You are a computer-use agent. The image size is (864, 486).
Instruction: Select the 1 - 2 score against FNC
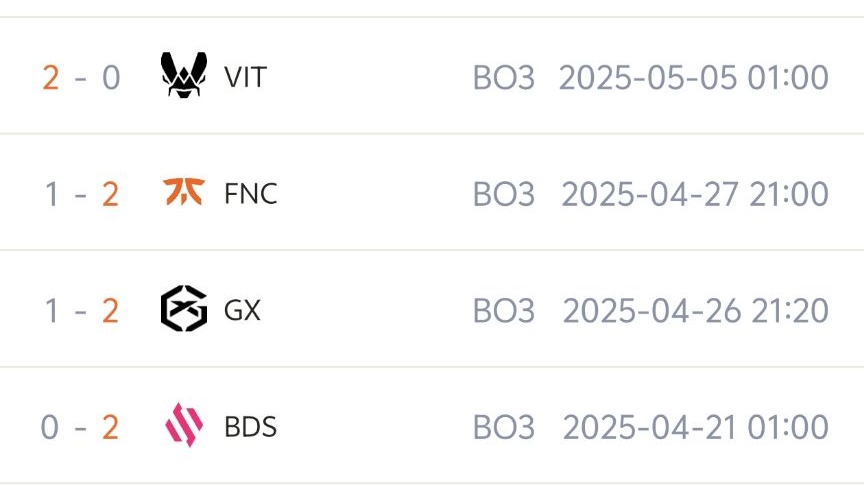(x=82, y=194)
